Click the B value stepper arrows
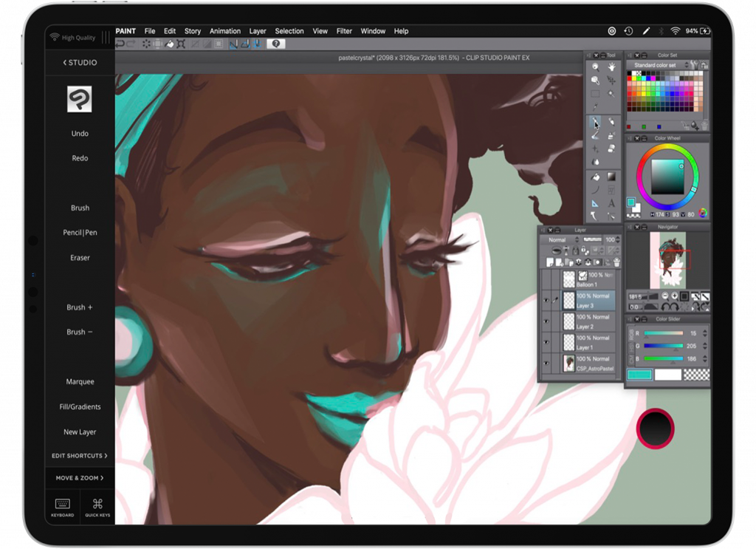 [705, 358]
